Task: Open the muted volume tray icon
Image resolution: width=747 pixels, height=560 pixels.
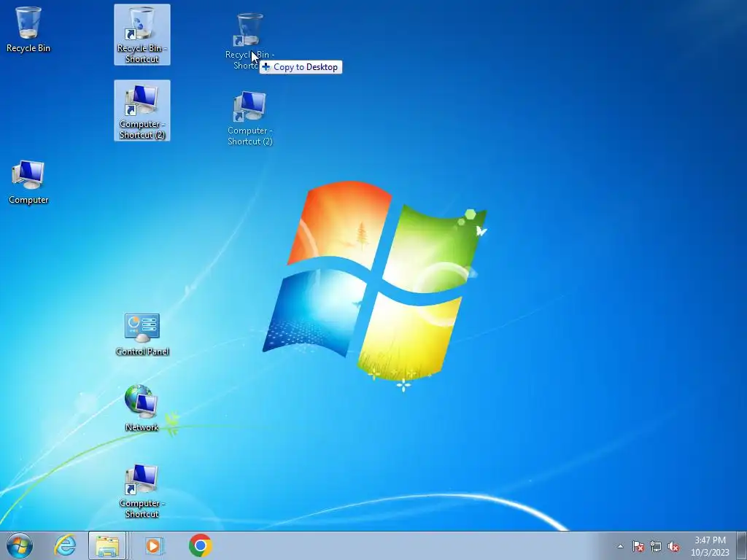Action: [673, 546]
